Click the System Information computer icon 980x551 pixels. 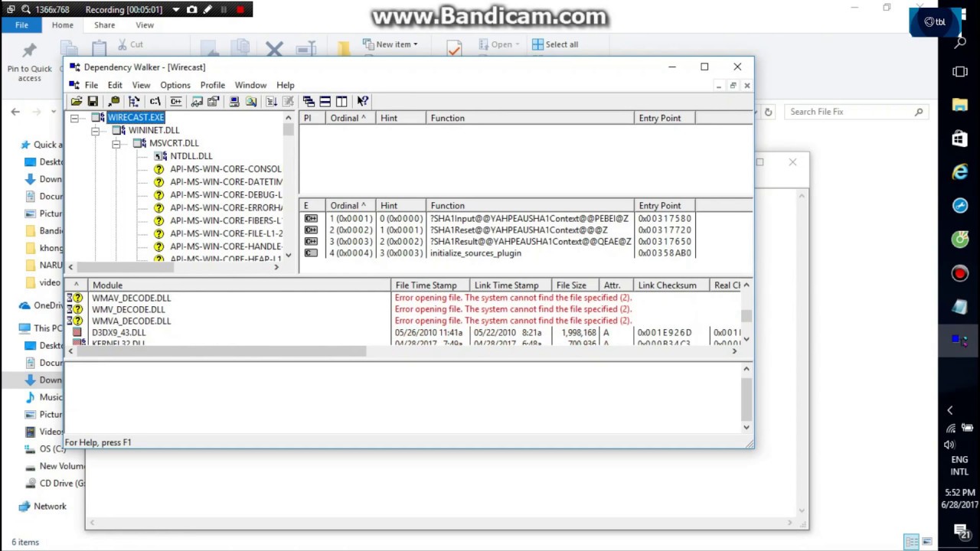pos(234,101)
